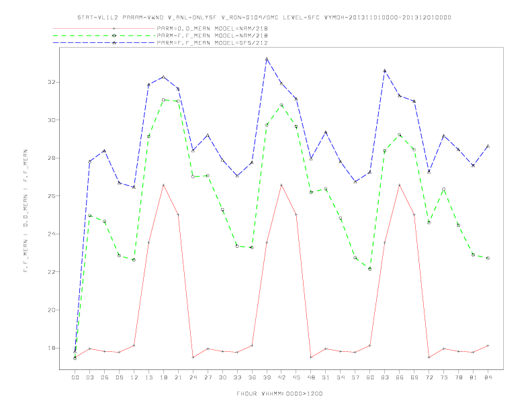This screenshot has width=532, height=411.
Task: Click the blue dashed legend line sample
Action: pos(104,43)
